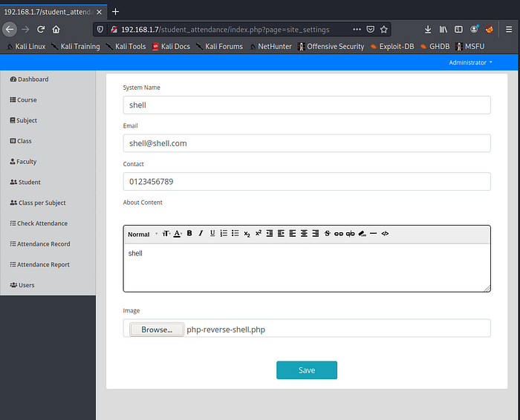520x420 pixels.
Task: Toggle strikethrough formatting in editor toolbar
Action: pyautogui.click(x=327, y=234)
